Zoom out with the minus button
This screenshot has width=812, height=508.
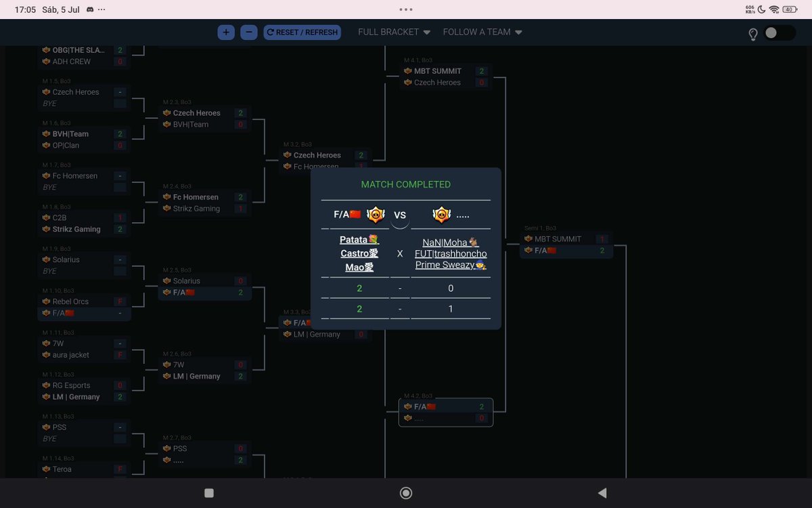click(249, 32)
